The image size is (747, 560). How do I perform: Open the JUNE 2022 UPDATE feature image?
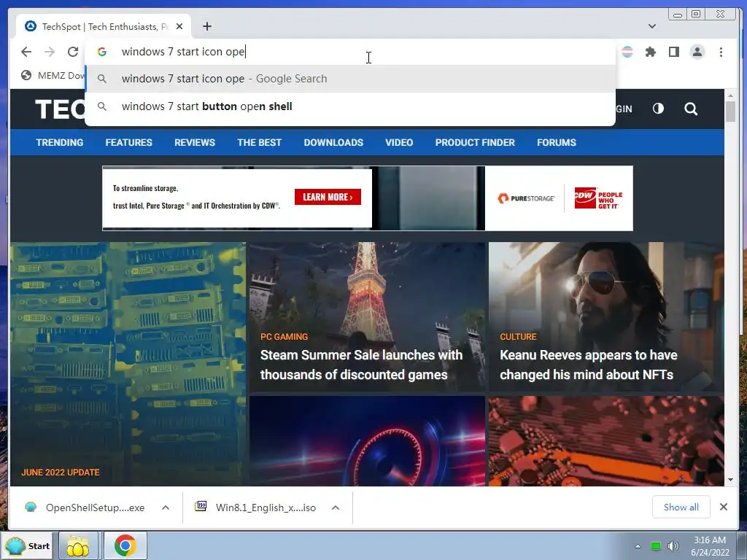point(128,365)
